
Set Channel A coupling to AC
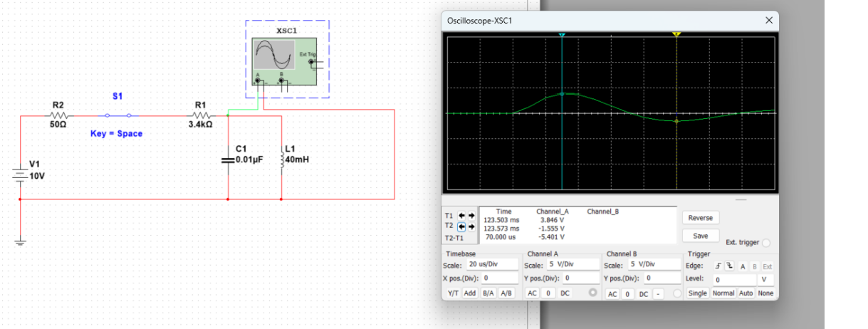[x=532, y=293]
